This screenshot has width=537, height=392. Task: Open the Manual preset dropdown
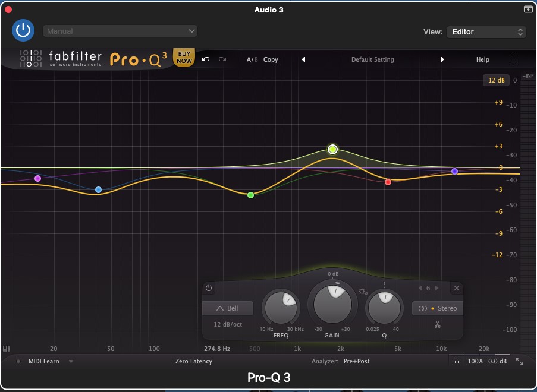120,31
